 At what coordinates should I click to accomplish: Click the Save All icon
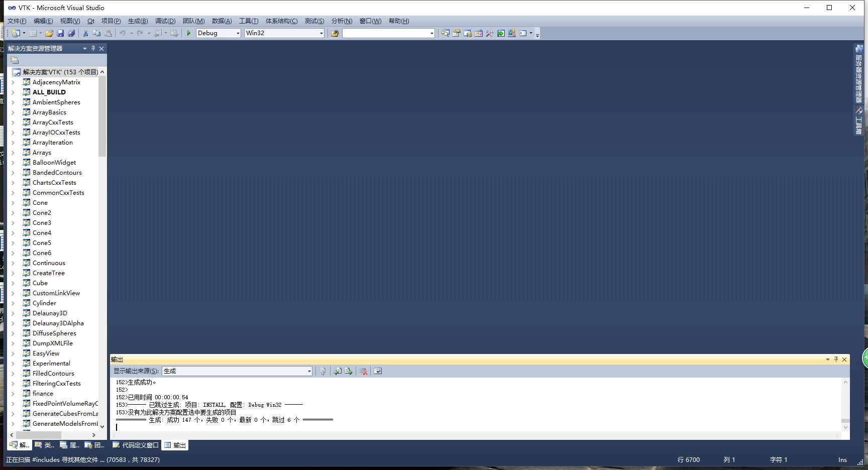pyautogui.click(x=71, y=33)
